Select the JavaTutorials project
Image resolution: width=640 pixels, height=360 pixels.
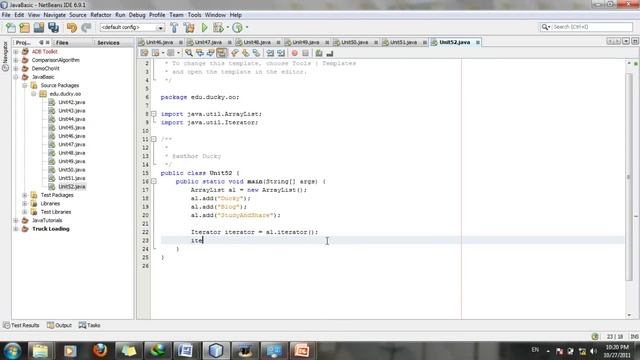coord(47,220)
